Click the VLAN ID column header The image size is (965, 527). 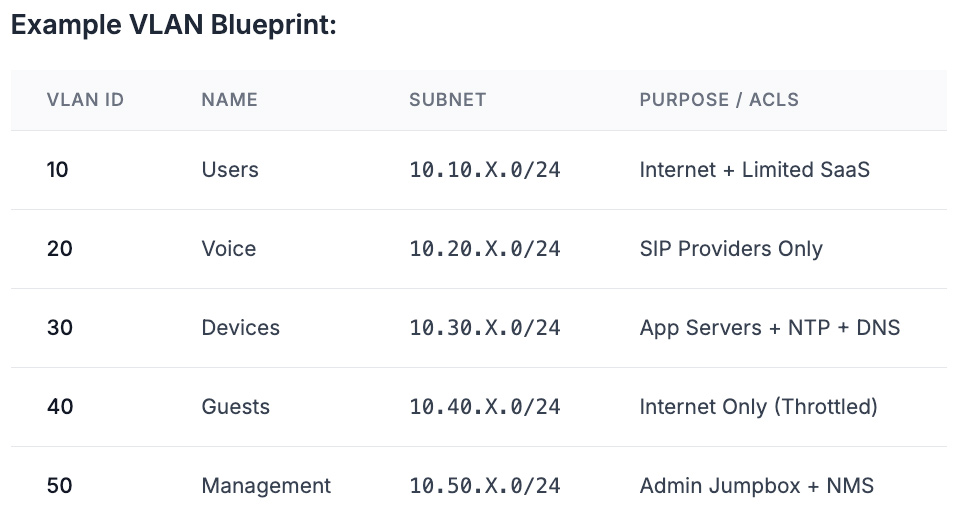pos(85,100)
